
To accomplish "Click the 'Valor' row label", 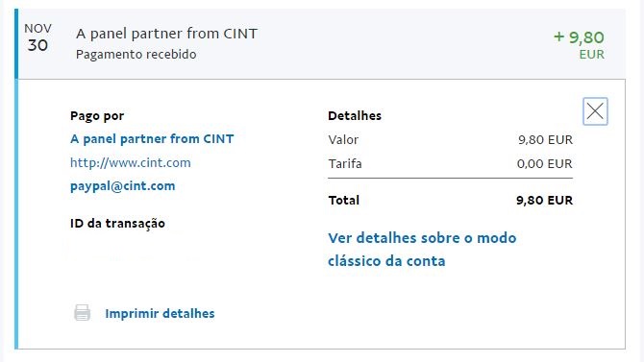I will 343,139.
